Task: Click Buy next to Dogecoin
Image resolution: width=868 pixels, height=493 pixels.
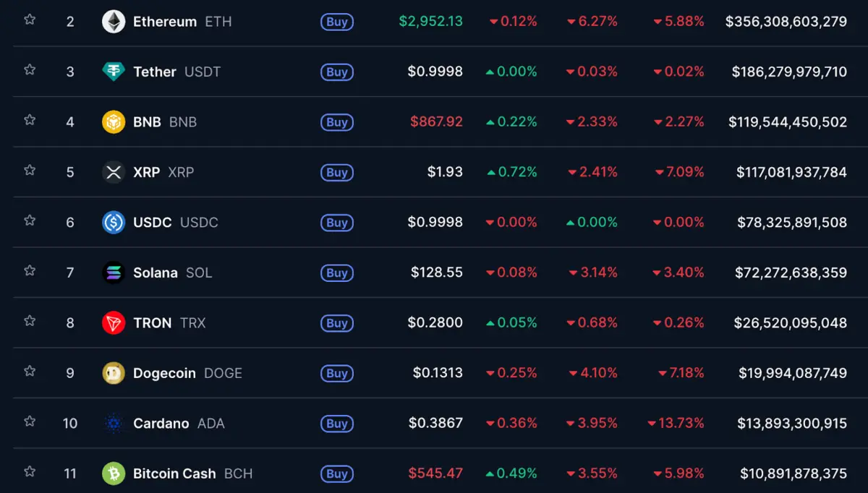Action: point(336,374)
